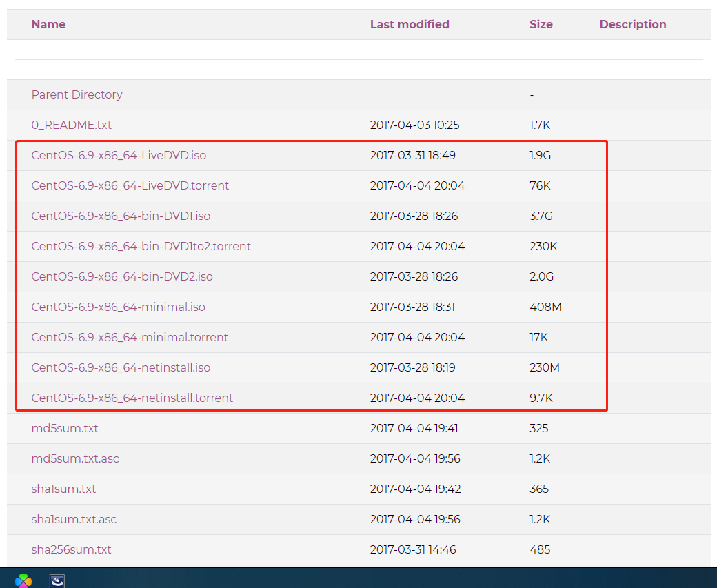Open the blue square app in taskbar
The height and width of the screenshot is (588, 717).
click(57, 580)
